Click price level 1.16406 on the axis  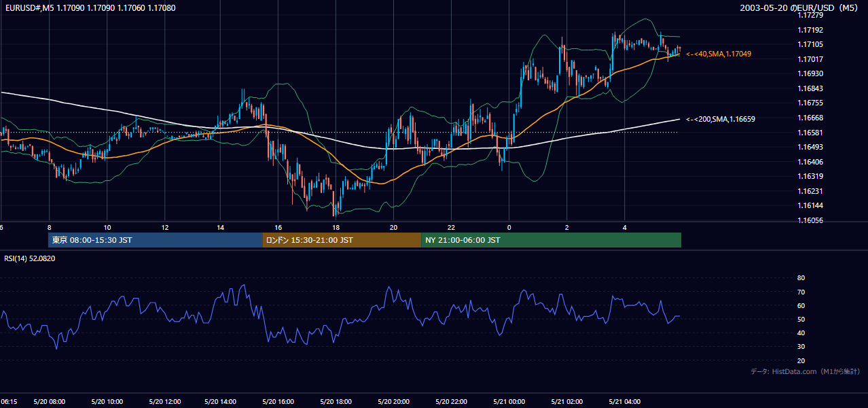[x=812, y=162]
